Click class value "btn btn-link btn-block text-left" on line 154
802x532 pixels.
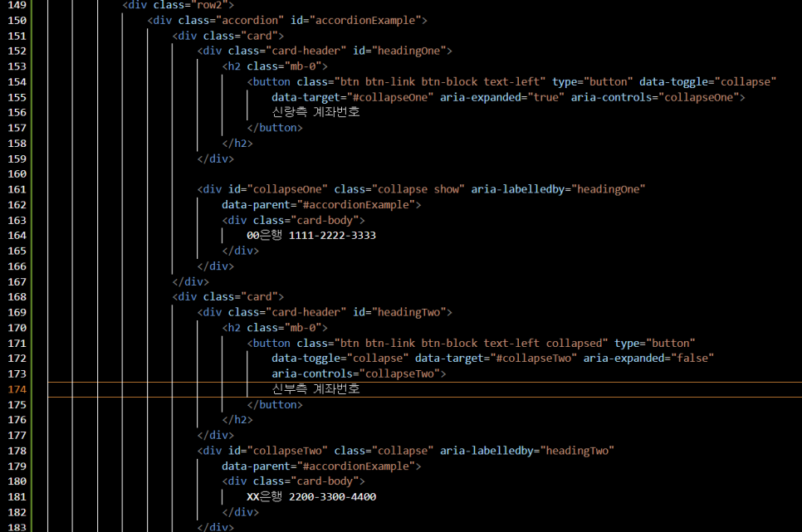pos(440,82)
